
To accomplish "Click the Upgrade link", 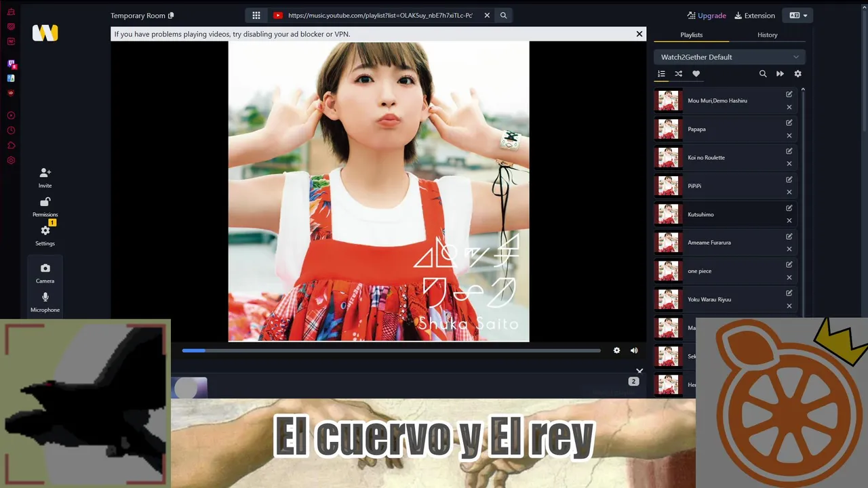I will (x=706, y=16).
